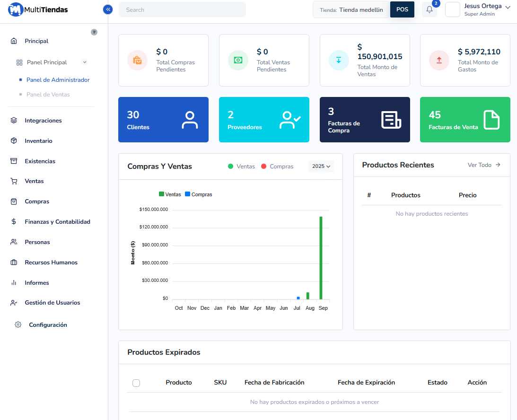Click the Configuración gear icon

coord(18,325)
